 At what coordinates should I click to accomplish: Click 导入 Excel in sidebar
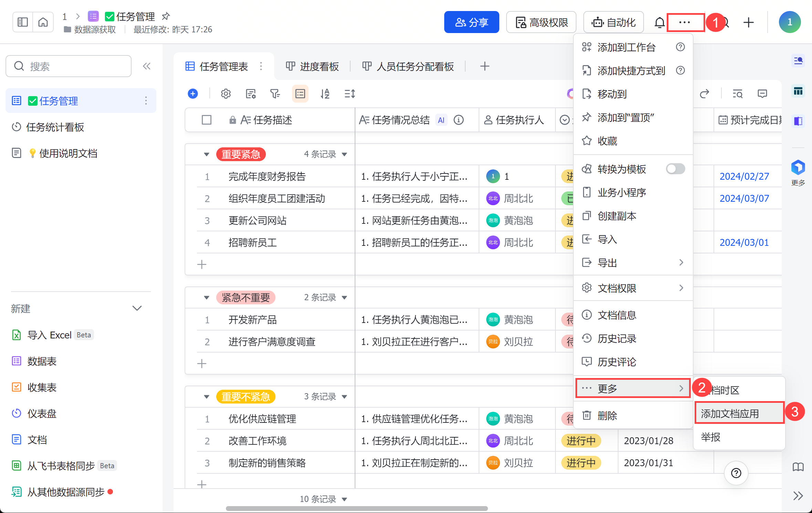52,335
